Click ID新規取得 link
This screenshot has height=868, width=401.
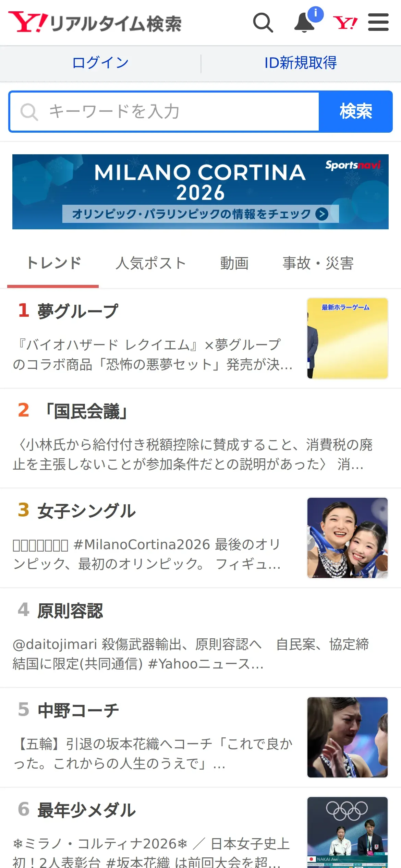point(301,63)
